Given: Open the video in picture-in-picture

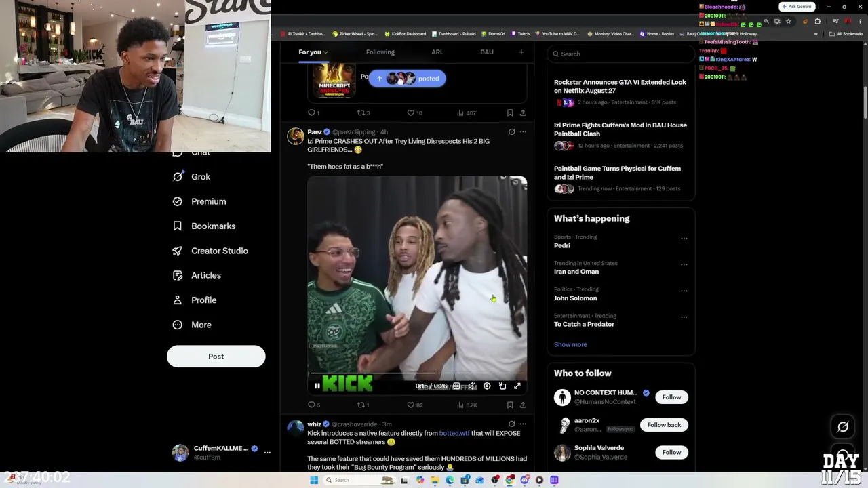Looking at the screenshot, I should (x=502, y=386).
